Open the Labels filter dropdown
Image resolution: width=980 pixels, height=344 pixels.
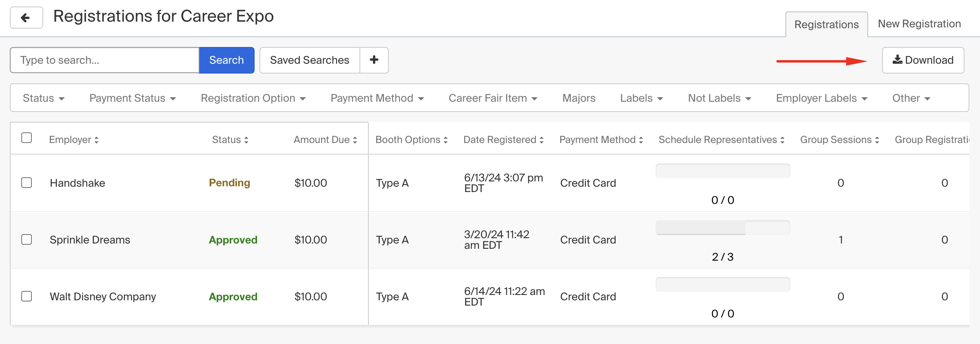[x=641, y=98]
